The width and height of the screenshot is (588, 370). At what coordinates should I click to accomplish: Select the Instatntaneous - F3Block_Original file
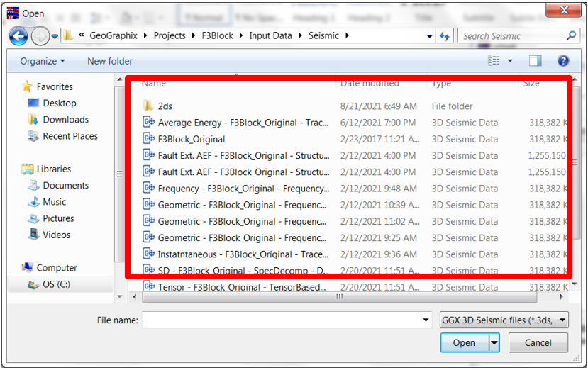click(243, 254)
